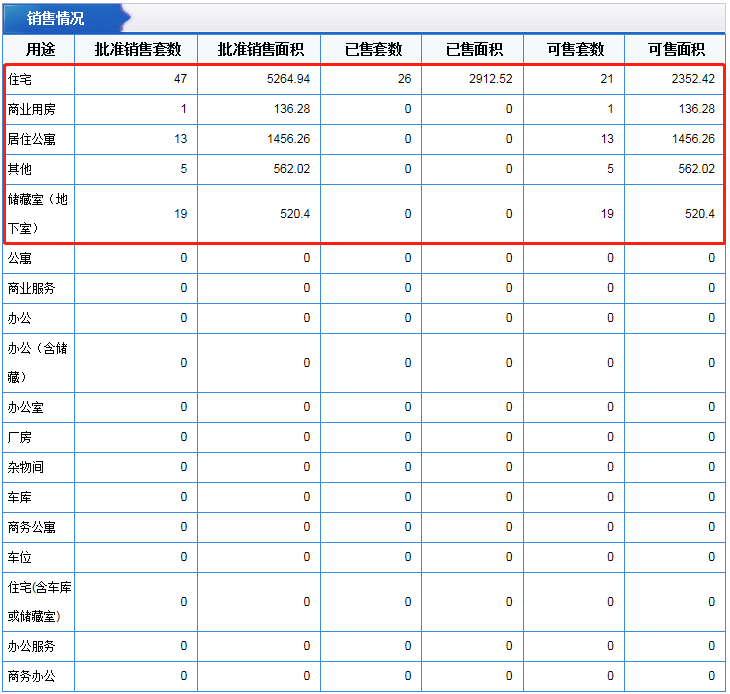Click the 2912.52 sold area value
The width and height of the screenshot is (730, 694).
click(491, 79)
